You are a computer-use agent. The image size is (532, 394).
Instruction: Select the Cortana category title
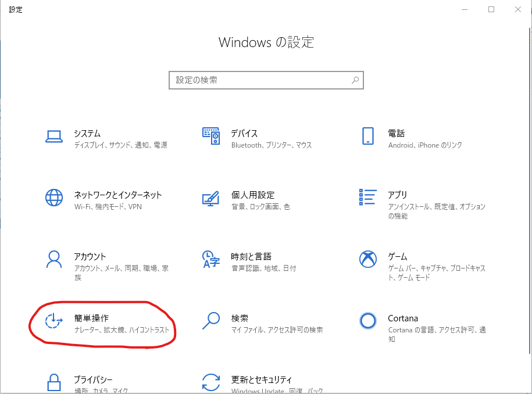tap(403, 318)
